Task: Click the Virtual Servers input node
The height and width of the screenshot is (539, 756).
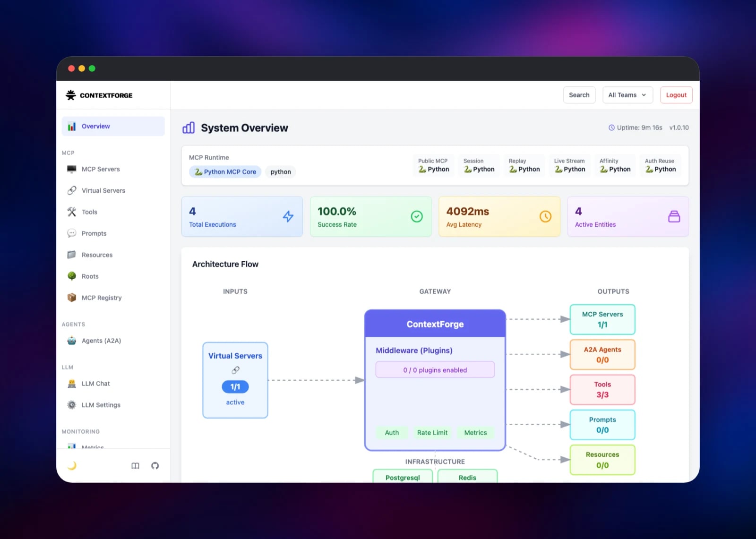Action: tap(235, 380)
